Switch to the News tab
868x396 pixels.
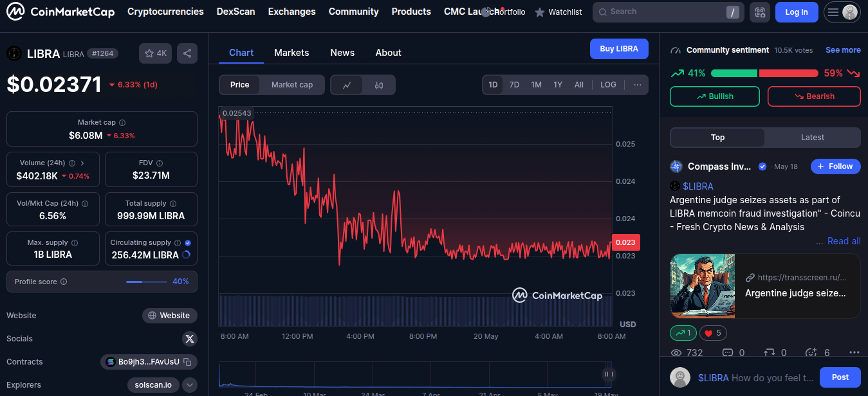(342, 53)
